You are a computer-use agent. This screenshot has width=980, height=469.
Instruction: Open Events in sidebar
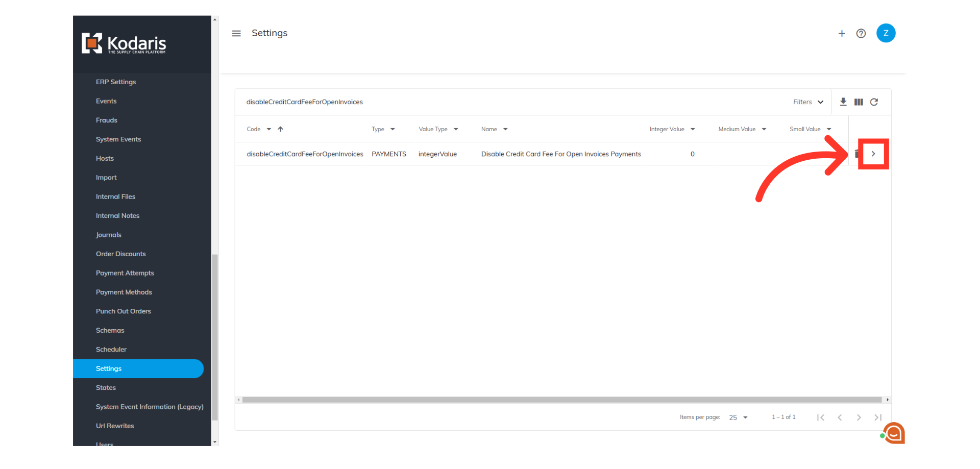[x=106, y=101]
